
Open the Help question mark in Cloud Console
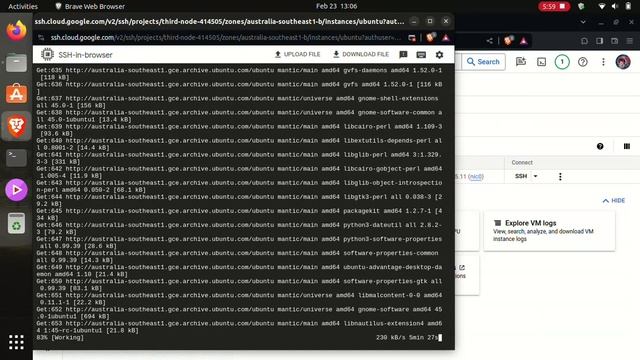[583, 62]
